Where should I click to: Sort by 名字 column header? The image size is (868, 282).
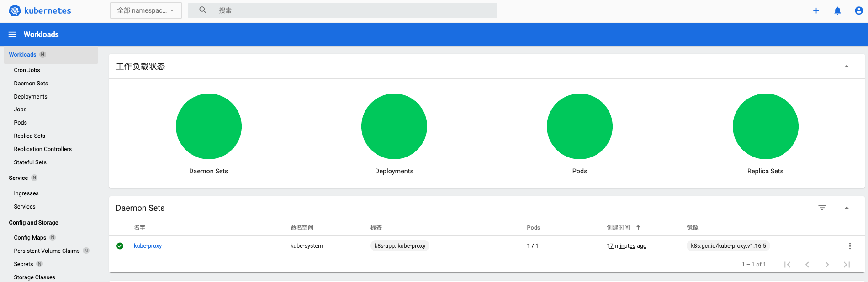coord(140,228)
